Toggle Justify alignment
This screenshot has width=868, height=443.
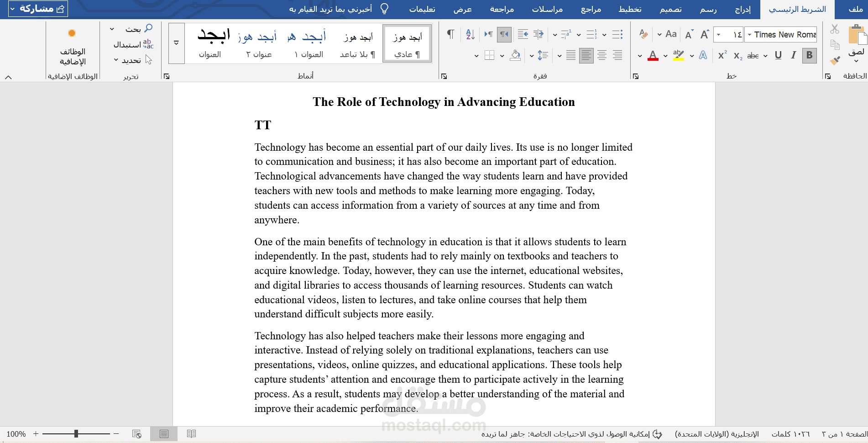(571, 55)
